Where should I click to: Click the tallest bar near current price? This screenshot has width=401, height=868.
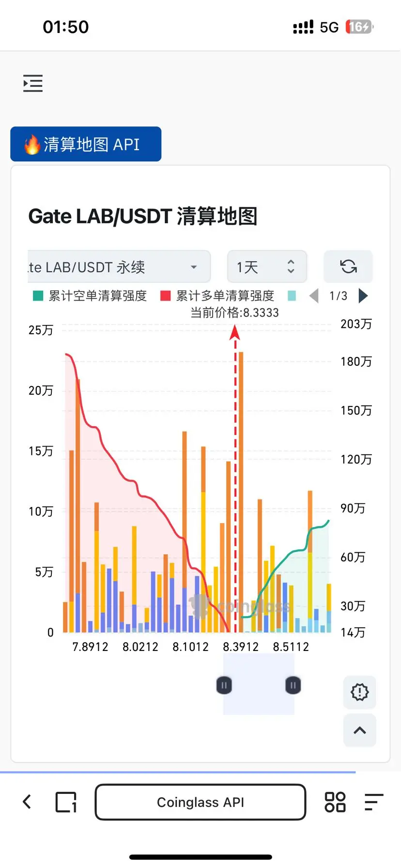(241, 492)
